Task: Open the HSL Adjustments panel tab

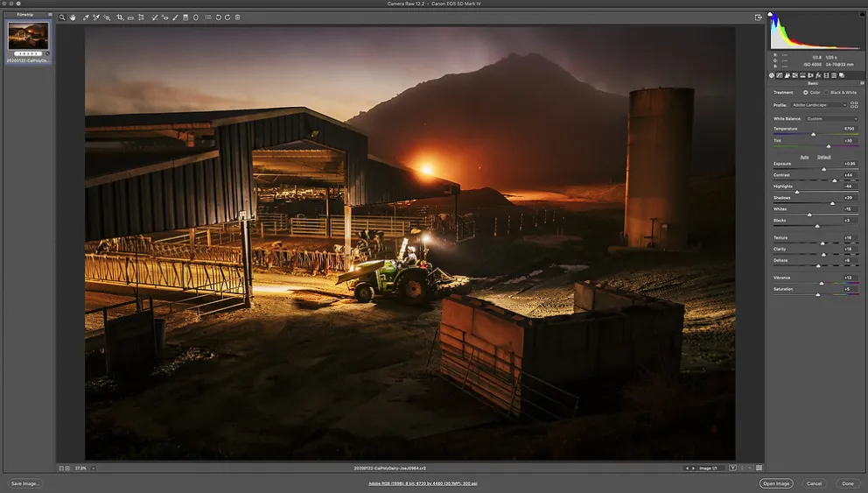Action: 794,75
